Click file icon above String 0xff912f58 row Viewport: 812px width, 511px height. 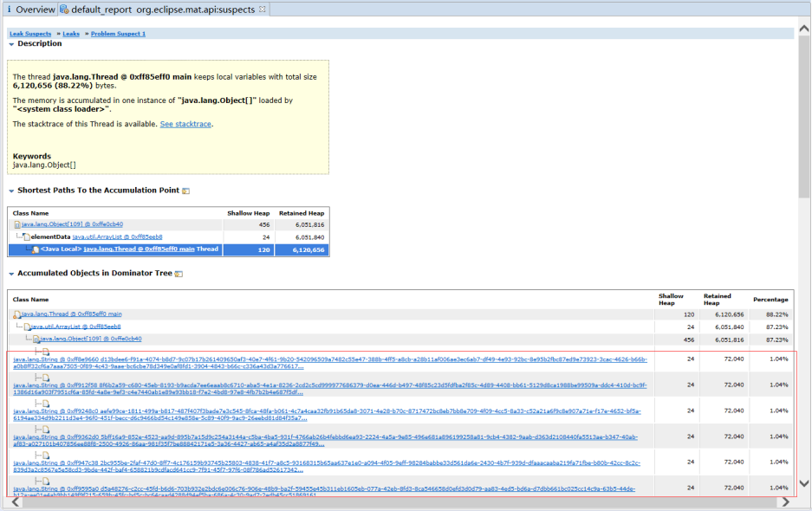point(46,378)
